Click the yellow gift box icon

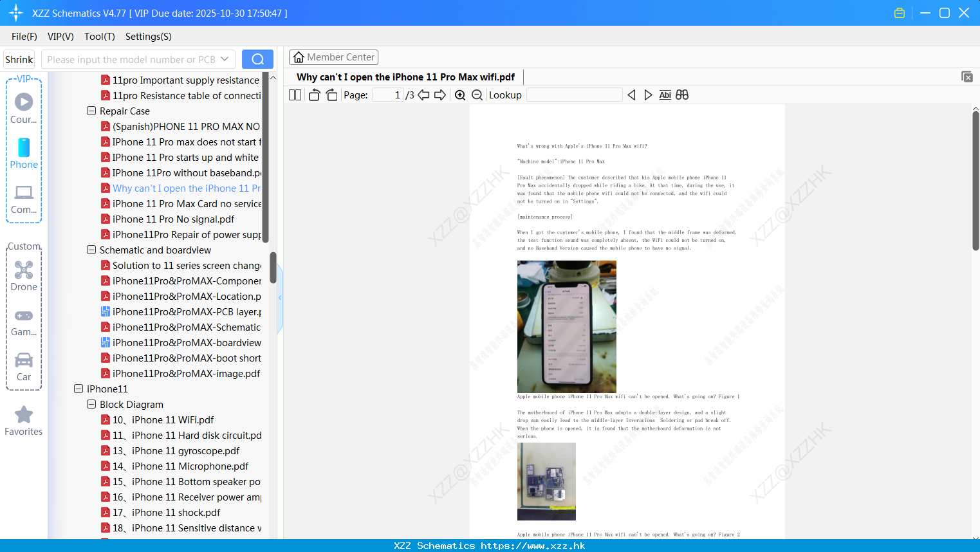pyautogui.click(x=900, y=13)
